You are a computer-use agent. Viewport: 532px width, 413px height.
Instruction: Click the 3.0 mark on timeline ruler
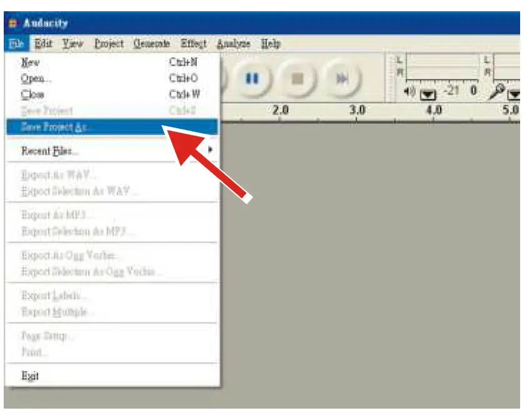coord(357,110)
